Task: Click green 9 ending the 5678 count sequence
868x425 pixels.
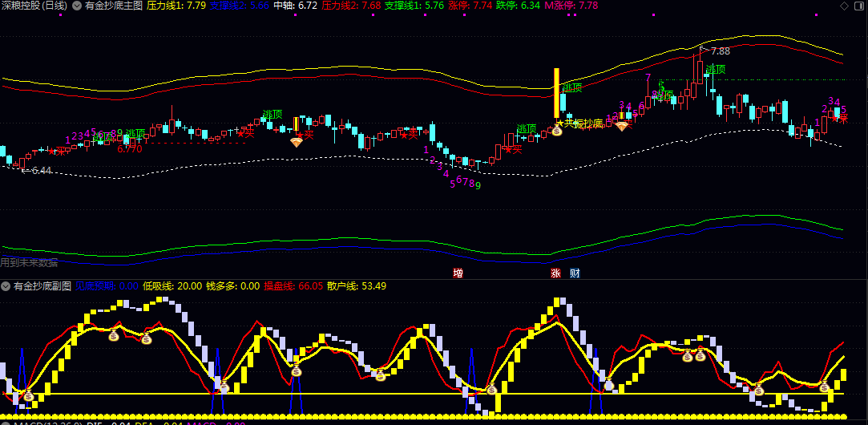Action: pos(478,185)
